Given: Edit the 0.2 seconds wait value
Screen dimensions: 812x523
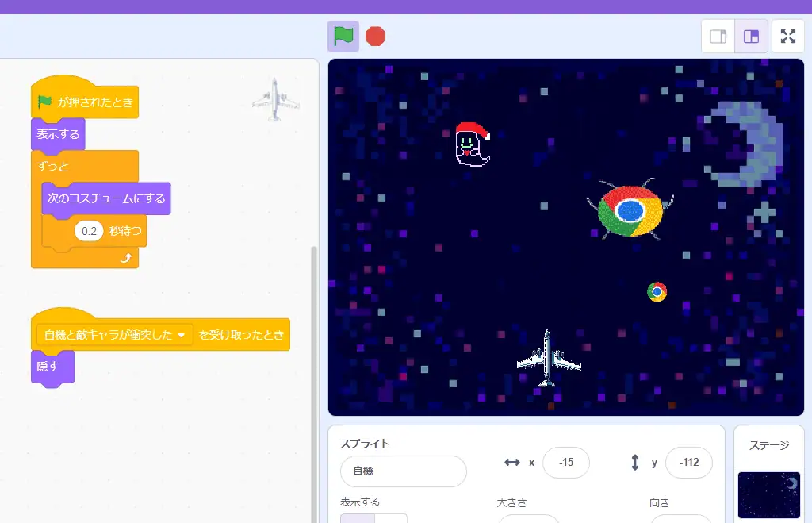Looking at the screenshot, I should 89,231.
